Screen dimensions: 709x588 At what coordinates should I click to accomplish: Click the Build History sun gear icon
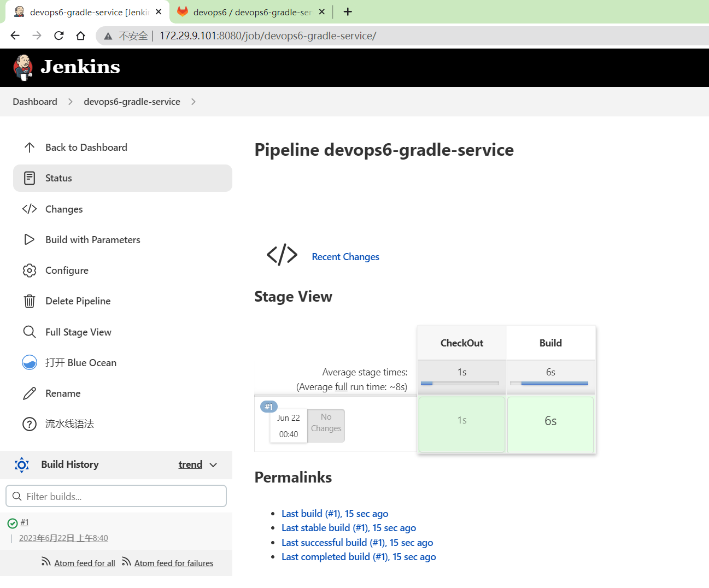coord(22,464)
